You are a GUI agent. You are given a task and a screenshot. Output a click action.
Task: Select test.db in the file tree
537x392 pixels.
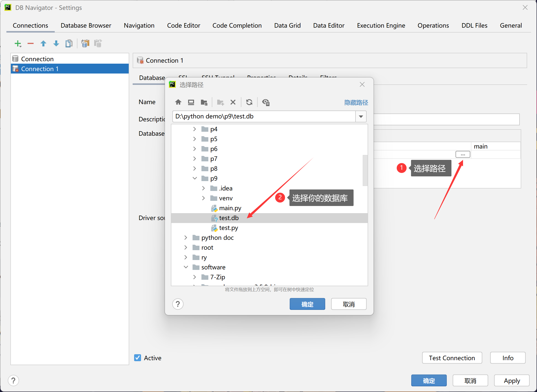click(229, 218)
